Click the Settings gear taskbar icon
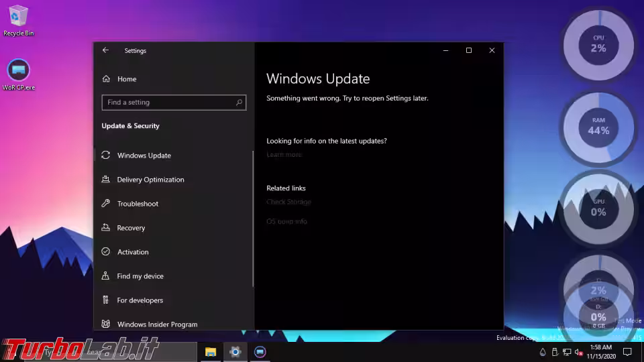Screen dimensions: 644x362 pyautogui.click(x=235, y=352)
